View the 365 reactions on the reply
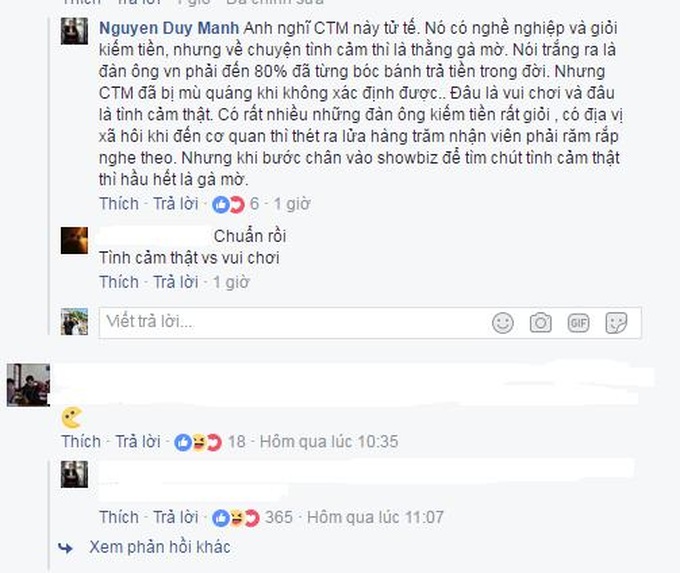680x573 pixels. pos(252,517)
